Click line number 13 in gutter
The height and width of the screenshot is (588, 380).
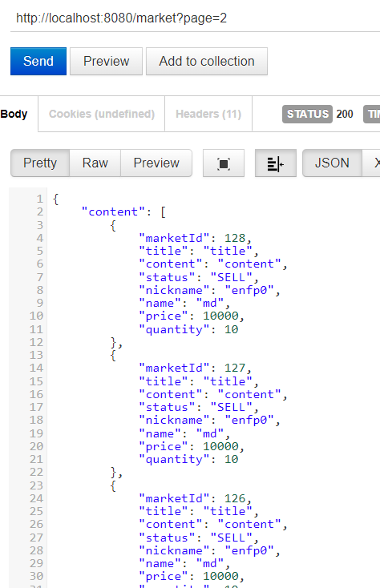coord(36,355)
